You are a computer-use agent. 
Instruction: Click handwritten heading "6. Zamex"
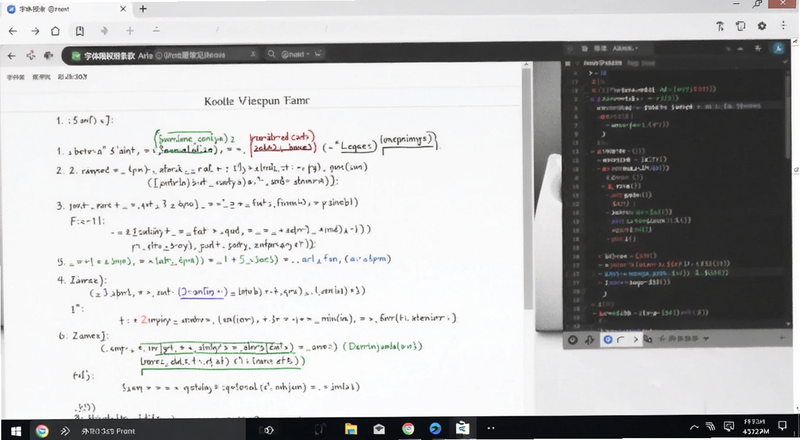point(83,335)
